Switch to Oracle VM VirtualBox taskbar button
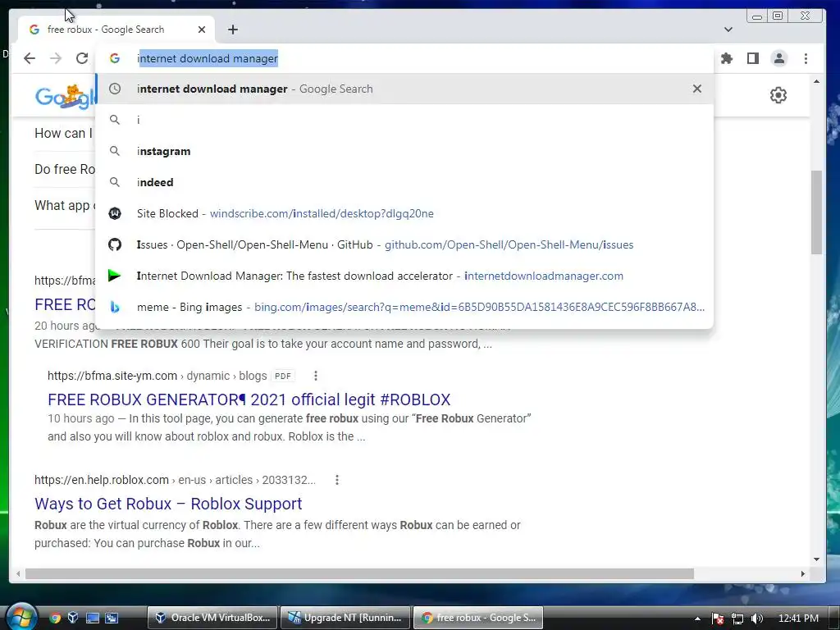The width and height of the screenshot is (840, 630). pyautogui.click(x=212, y=618)
